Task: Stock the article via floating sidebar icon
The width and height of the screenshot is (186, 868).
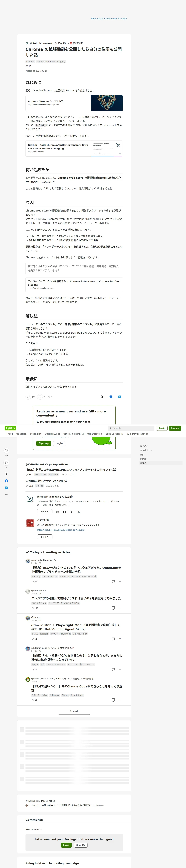Action: pos(6,463)
